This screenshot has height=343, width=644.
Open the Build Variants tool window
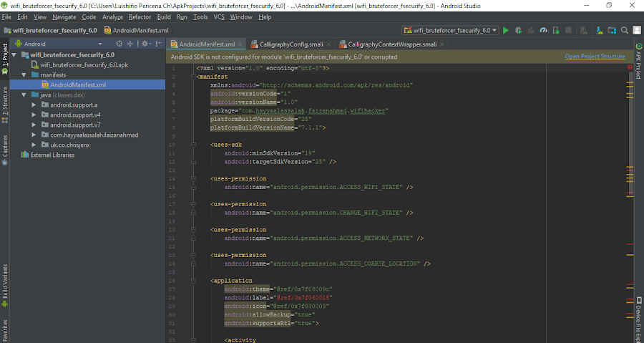click(x=5, y=286)
